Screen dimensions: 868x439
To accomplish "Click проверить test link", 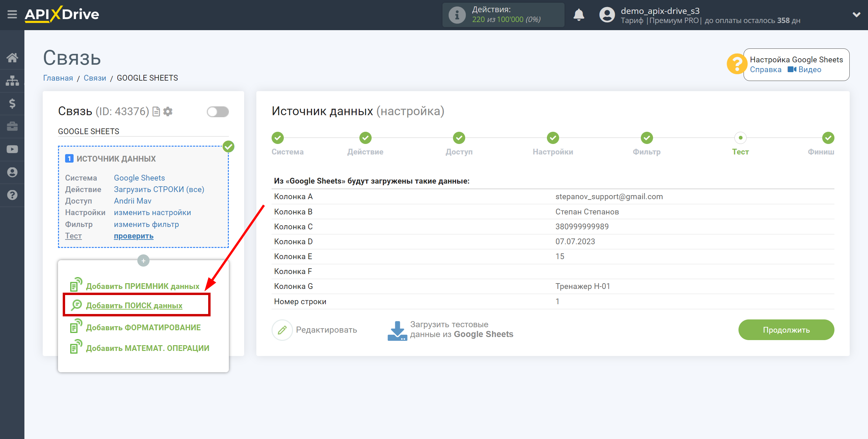I will (134, 236).
